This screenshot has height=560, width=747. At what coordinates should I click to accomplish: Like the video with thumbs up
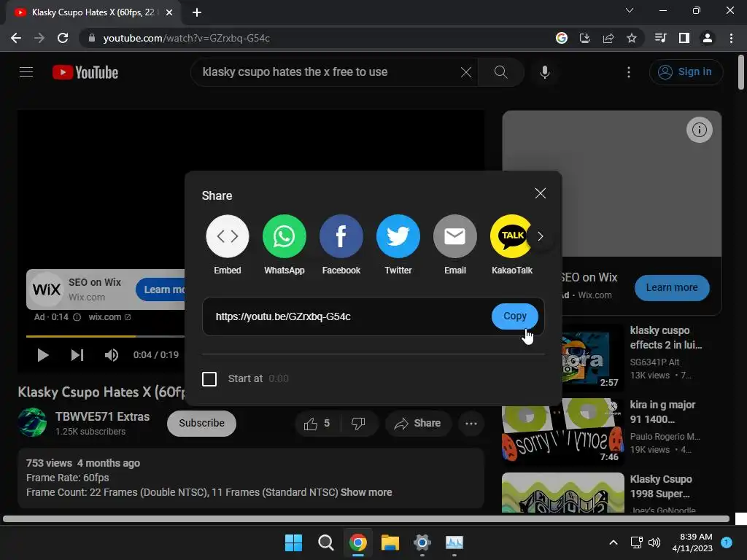[318, 424]
